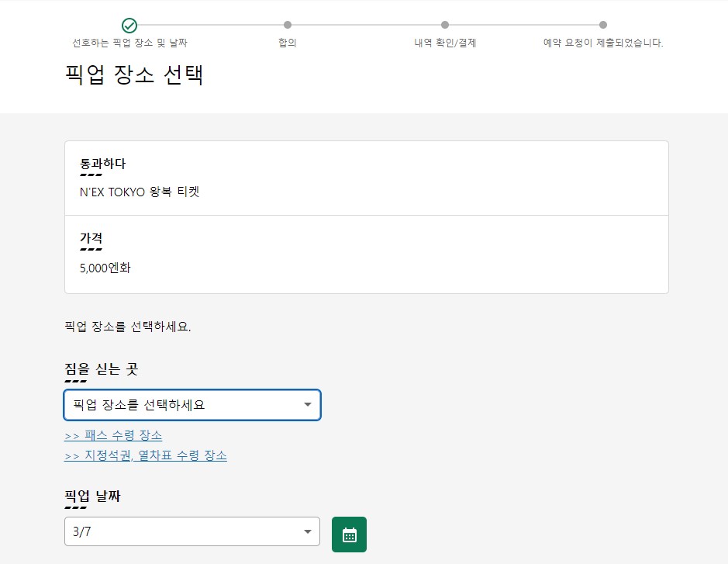This screenshot has width=728, height=564.
Task: Click the 5,000엔화 price value
Action: tap(105, 268)
